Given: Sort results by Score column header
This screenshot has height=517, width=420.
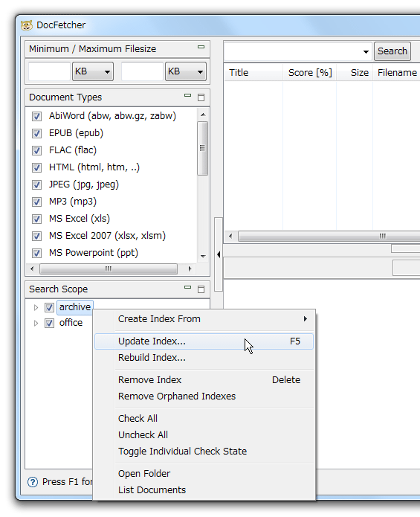Looking at the screenshot, I should (310, 73).
